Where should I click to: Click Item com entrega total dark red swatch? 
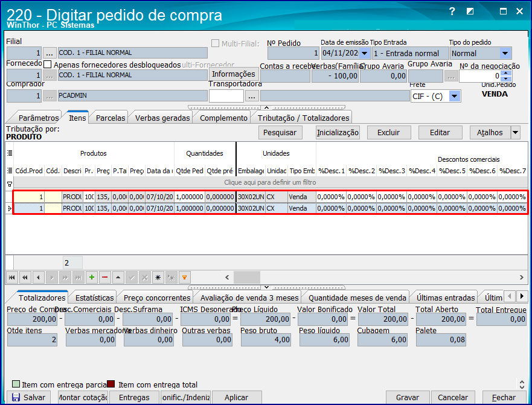coord(111,384)
